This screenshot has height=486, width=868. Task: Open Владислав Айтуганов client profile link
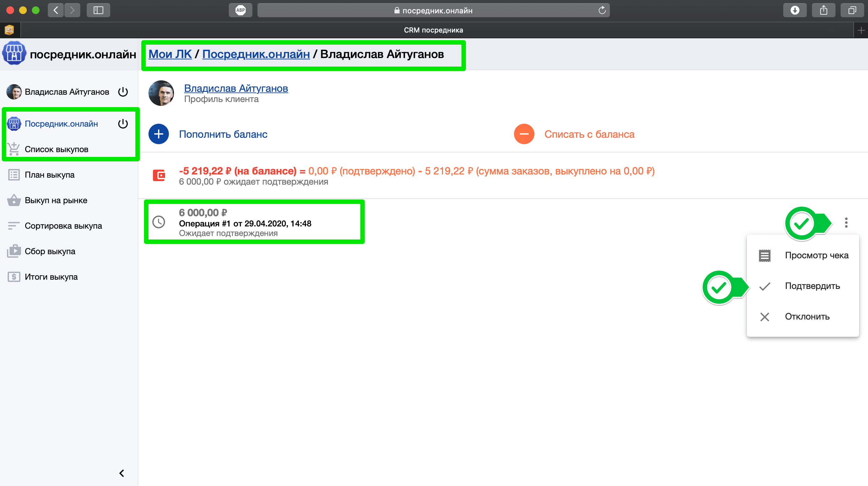pos(236,88)
